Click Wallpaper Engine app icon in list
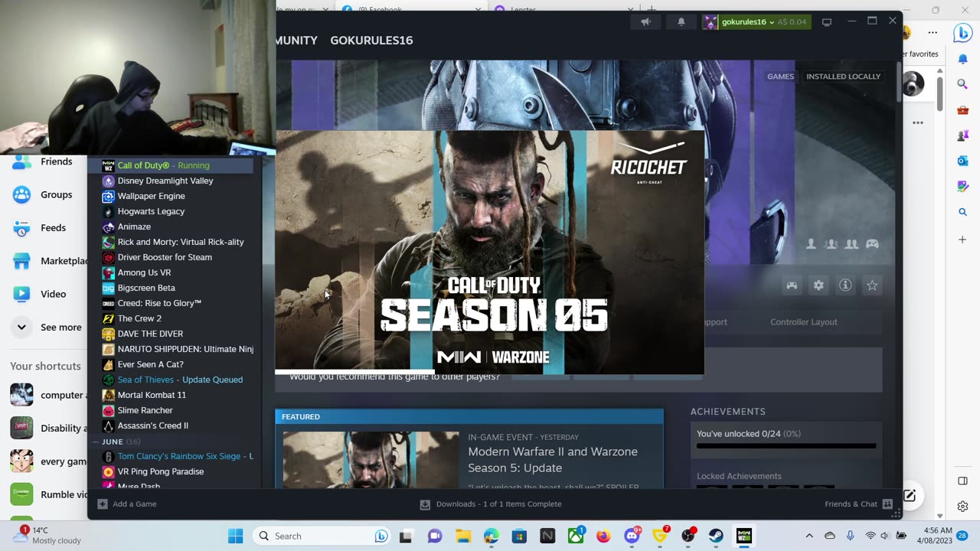The image size is (980, 551). 108,196
